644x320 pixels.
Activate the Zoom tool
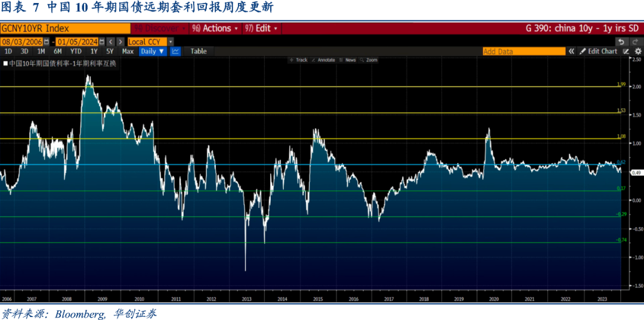pos(369,60)
